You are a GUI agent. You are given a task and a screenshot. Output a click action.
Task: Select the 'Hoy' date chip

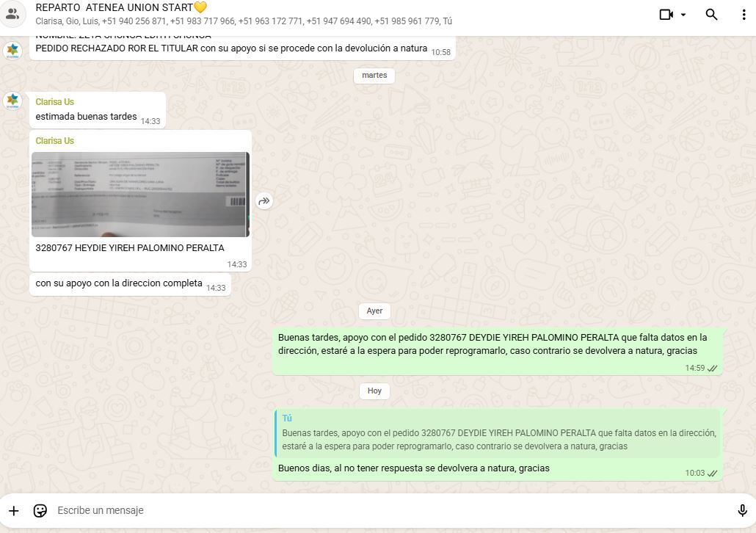pyautogui.click(x=374, y=391)
